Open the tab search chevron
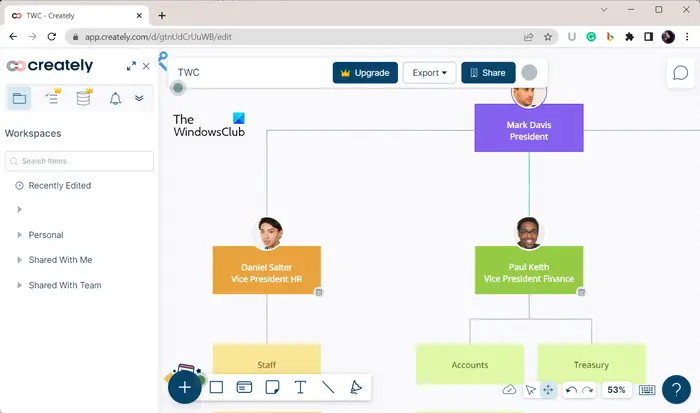Image resolution: width=700 pixels, height=413 pixels. point(604,9)
